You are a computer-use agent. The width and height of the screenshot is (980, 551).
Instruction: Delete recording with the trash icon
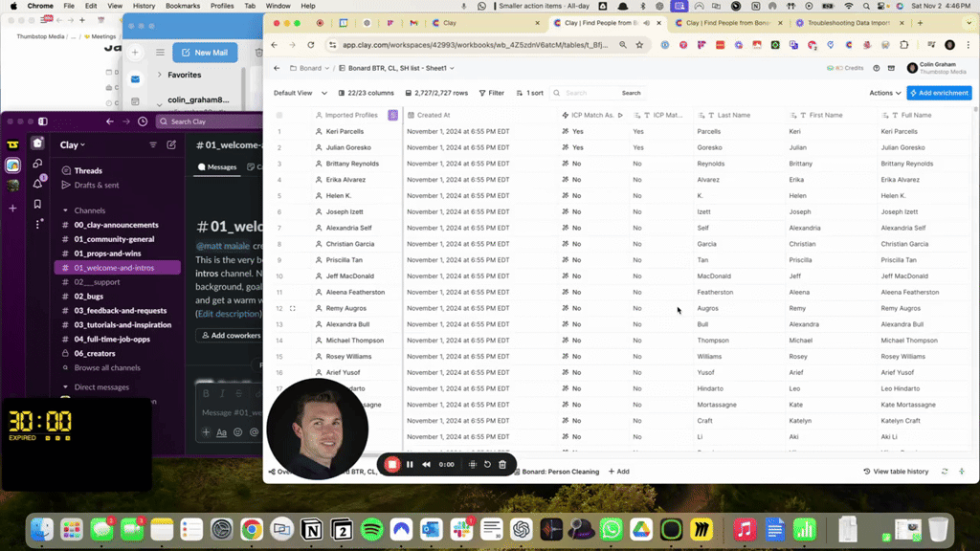click(x=502, y=464)
